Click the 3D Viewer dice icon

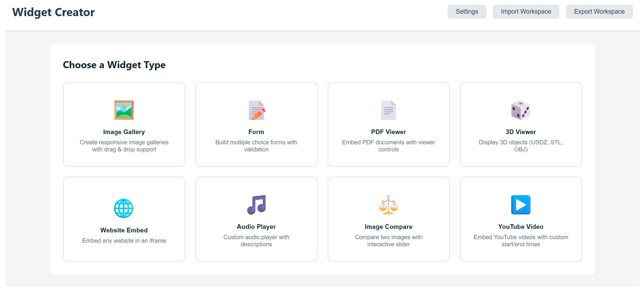pyautogui.click(x=520, y=110)
